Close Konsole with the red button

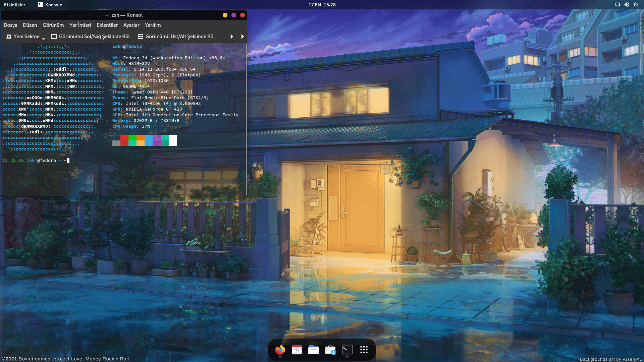pyautogui.click(x=243, y=15)
